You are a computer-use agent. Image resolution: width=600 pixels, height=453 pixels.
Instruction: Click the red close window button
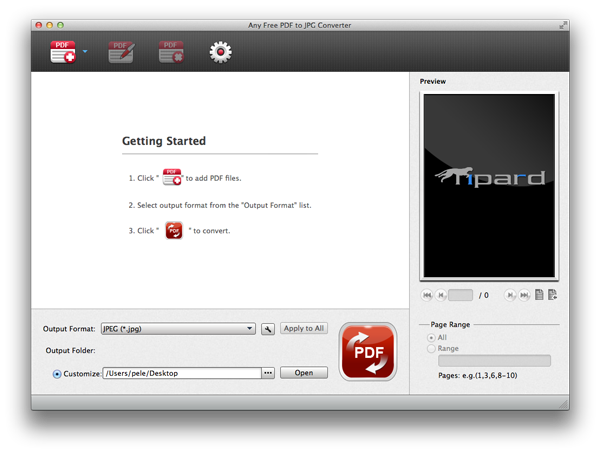pyautogui.click(x=39, y=25)
